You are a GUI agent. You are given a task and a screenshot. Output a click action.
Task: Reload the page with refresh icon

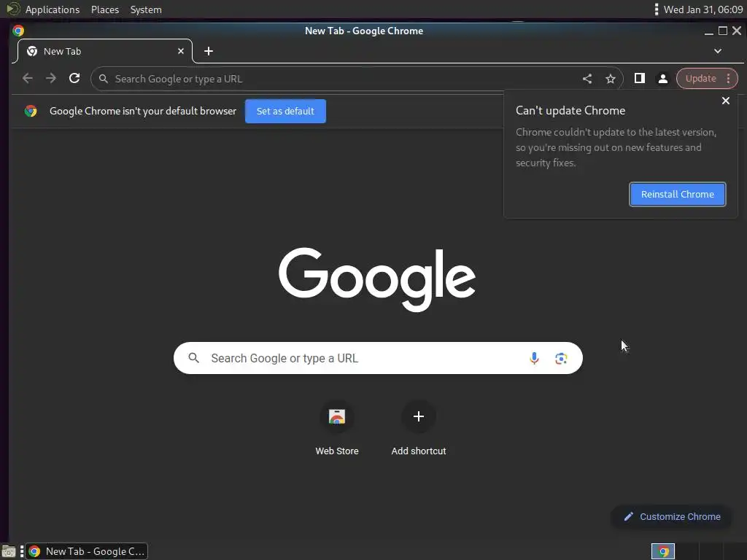[x=74, y=79]
